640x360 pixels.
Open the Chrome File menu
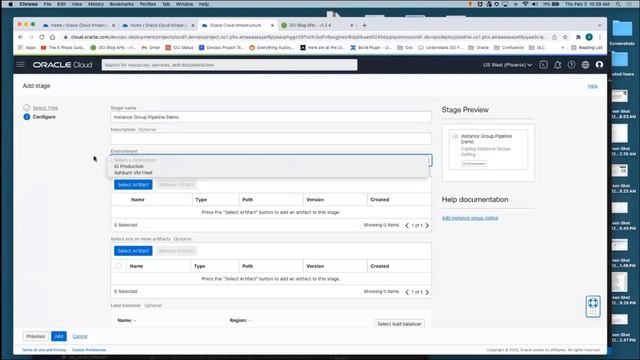[x=47, y=4]
